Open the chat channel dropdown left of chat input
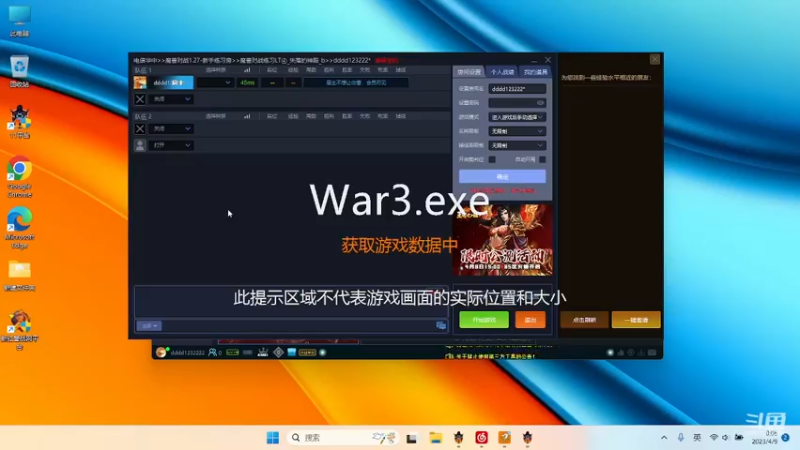The width and height of the screenshot is (800, 450). 149,326
